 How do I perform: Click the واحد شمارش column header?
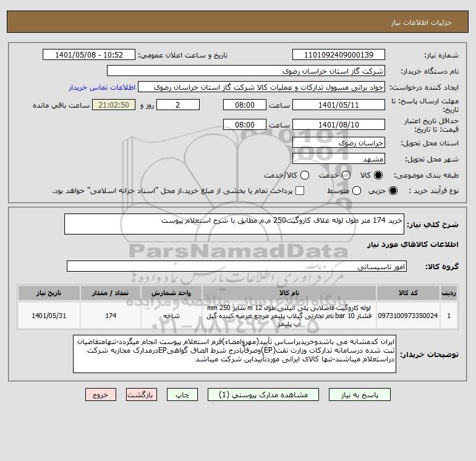tap(171, 293)
